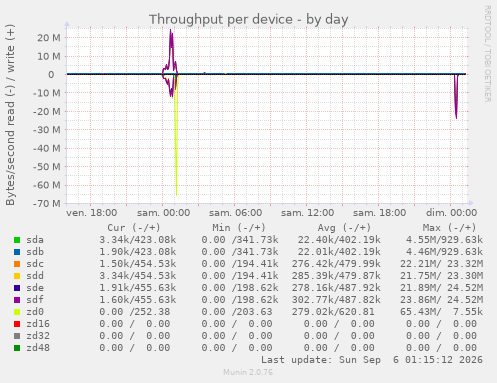Viewport: 497px width, 383px height.
Task: Select the 'sdb' device label
Action: point(35,252)
